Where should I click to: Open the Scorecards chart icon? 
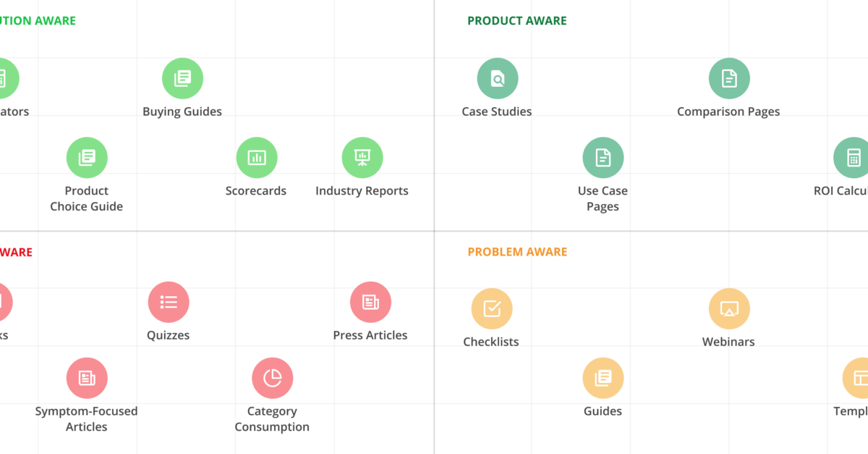pyautogui.click(x=257, y=157)
